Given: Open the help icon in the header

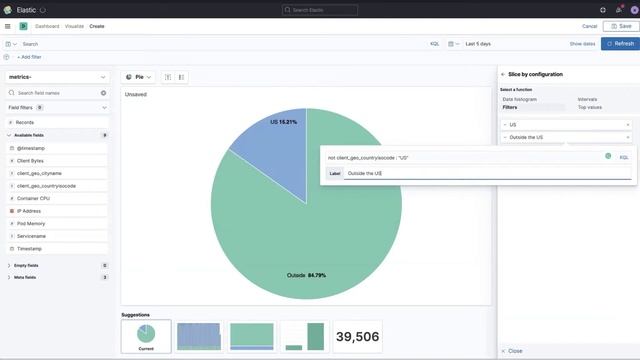Looking at the screenshot, I should 603,10.
